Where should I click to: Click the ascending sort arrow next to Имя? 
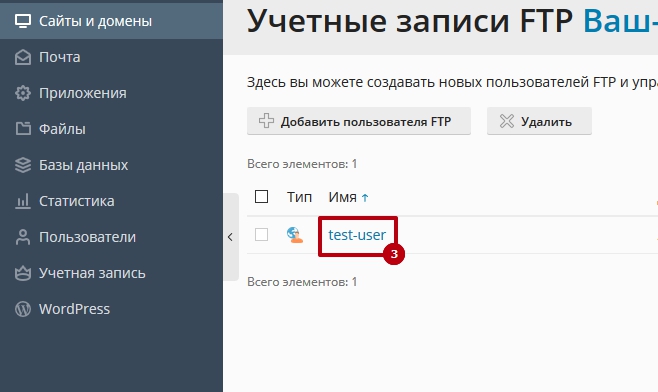365,197
